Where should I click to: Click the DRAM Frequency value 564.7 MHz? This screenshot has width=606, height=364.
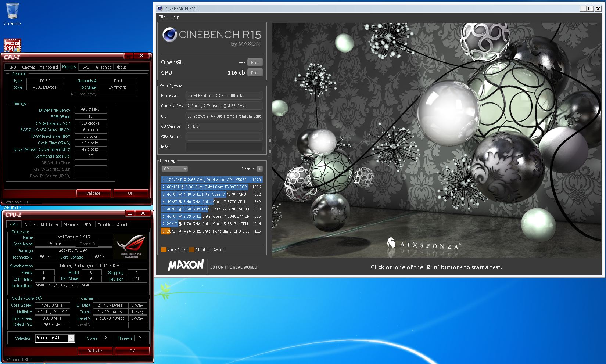pyautogui.click(x=91, y=110)
